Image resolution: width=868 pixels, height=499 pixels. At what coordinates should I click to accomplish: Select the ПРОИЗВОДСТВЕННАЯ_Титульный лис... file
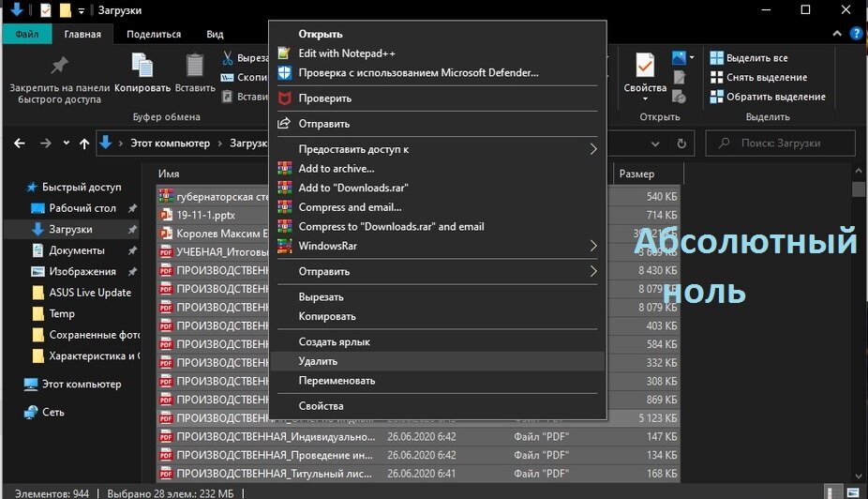click(418, 474)
